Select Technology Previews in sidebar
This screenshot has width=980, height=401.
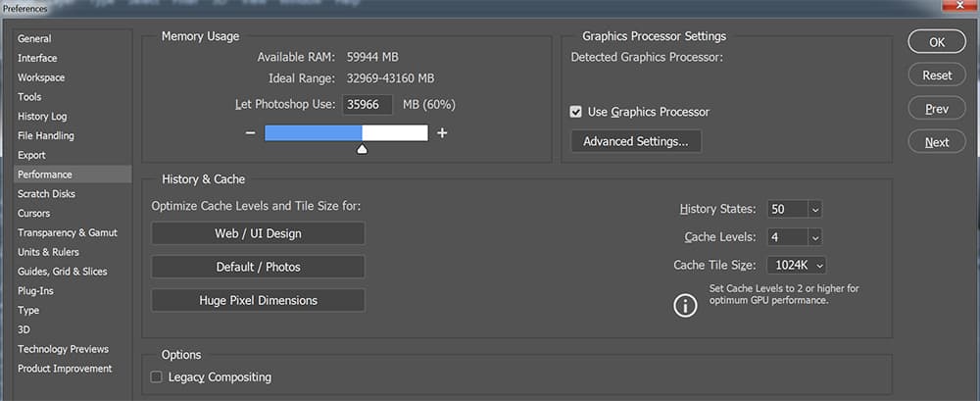click(73, 349)
